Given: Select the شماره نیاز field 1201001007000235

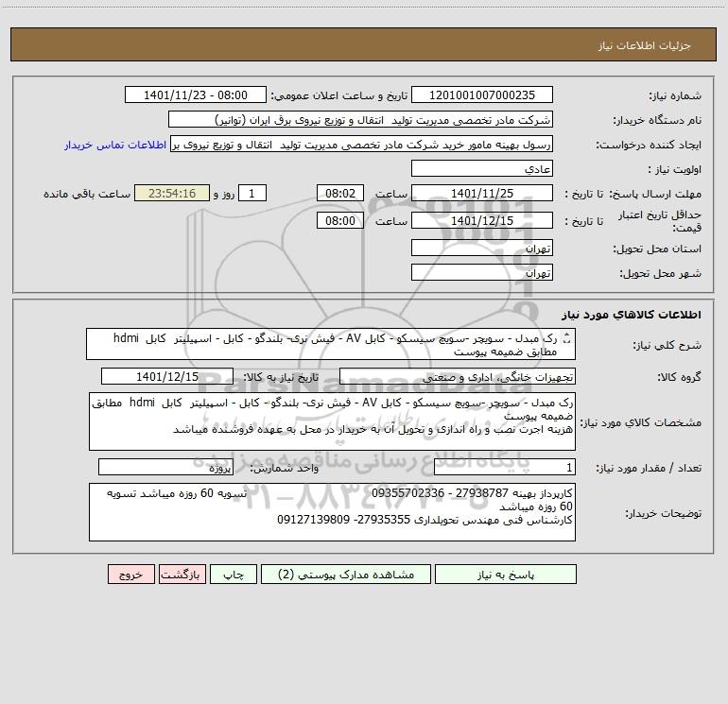Looking at the screenshot, I should click(482, 95).
